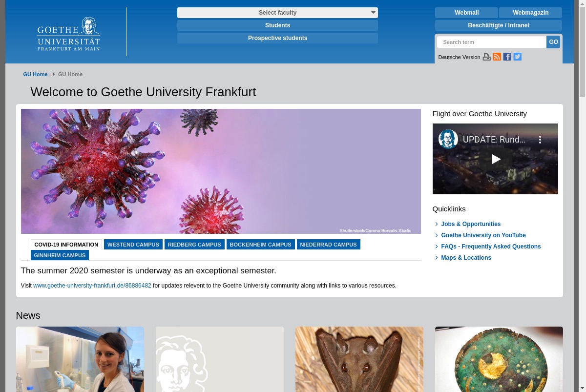Switch to the Bockenheim Campus tab
The image size is (586, 392).
[x=260, y=245]
